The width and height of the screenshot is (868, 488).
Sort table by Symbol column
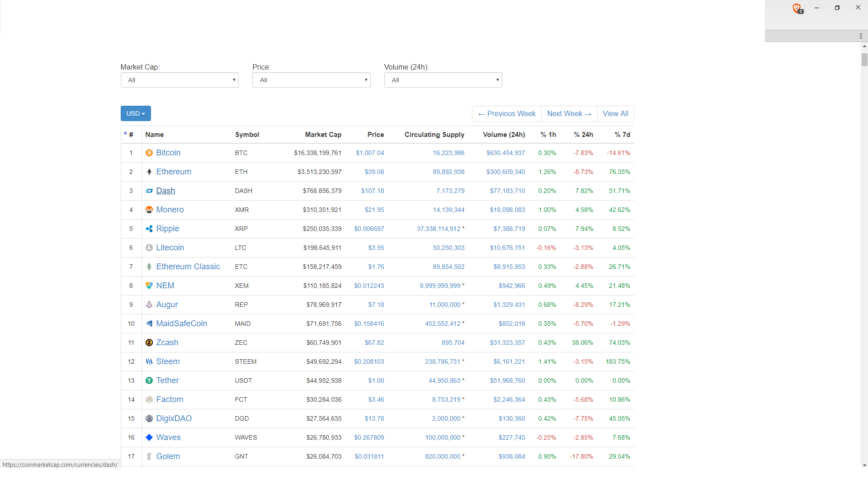247,135
